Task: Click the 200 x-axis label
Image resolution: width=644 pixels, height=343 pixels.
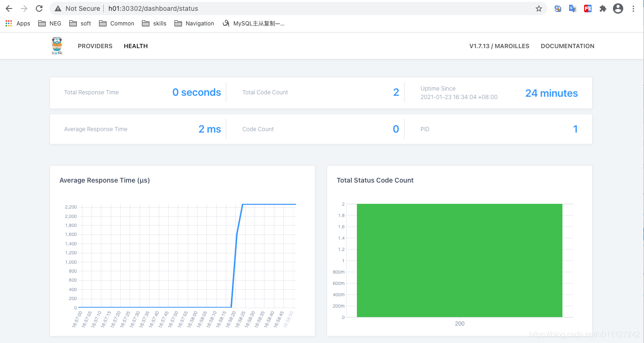Action: pos(460,324)
